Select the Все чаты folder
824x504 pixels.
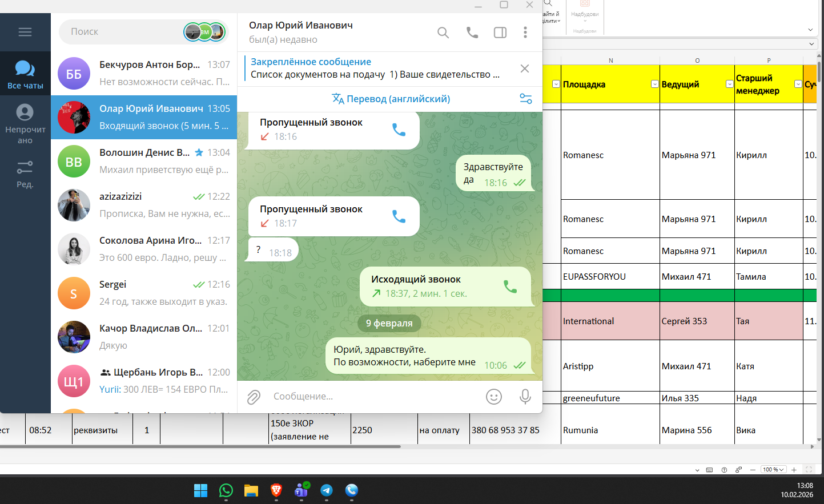(25, 74)
